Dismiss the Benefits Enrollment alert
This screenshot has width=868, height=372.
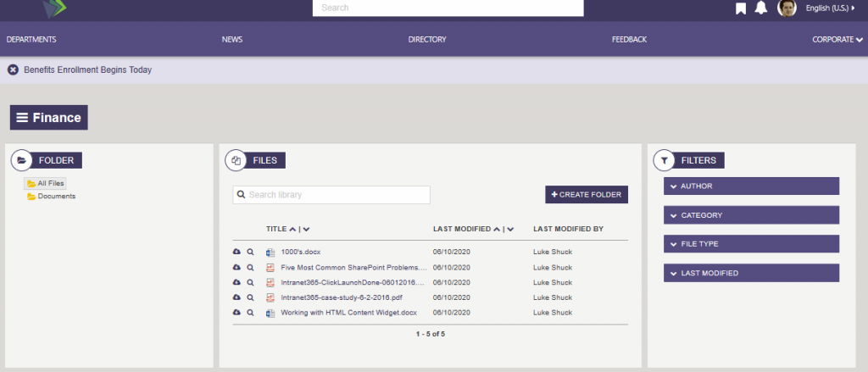coord(13,69)
